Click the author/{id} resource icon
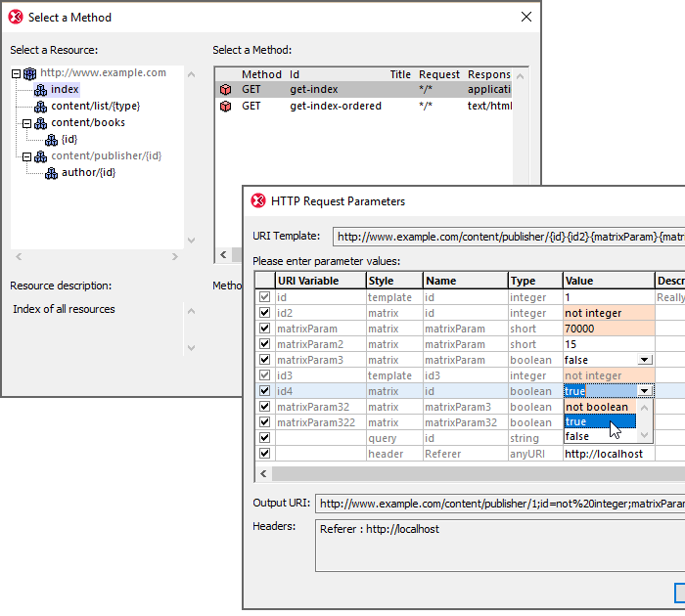 pos(52,173)
